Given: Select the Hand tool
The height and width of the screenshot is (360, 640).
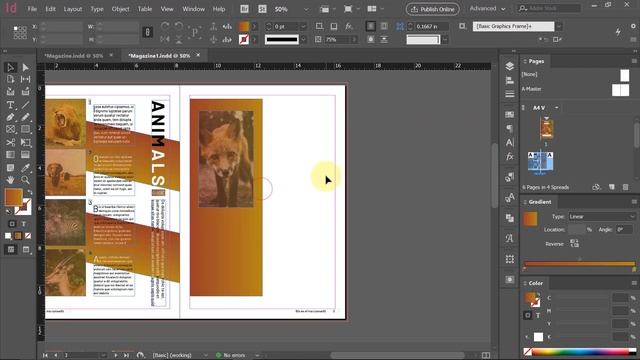Looking at the screenshot, I should [11, 180].
